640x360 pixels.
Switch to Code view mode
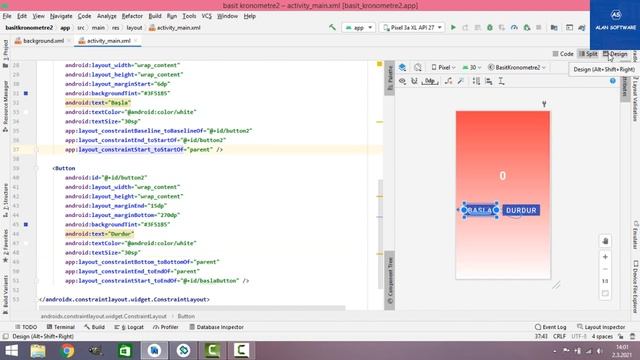click(563, 54)
